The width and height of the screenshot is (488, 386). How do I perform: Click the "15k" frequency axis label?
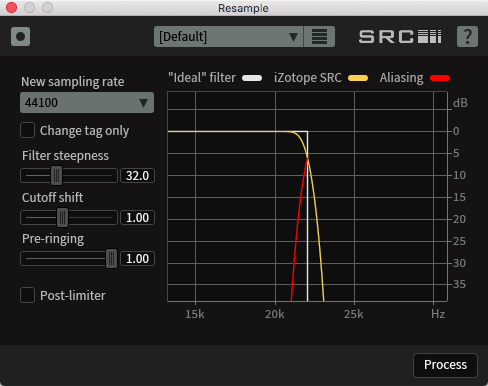pos(195,314)
